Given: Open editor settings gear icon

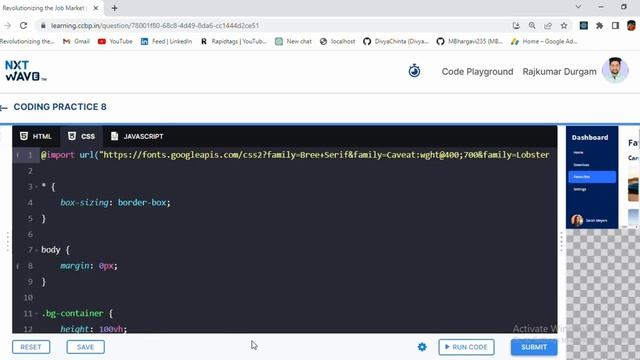Looking at the screenshot, I should tap(422, 347).
